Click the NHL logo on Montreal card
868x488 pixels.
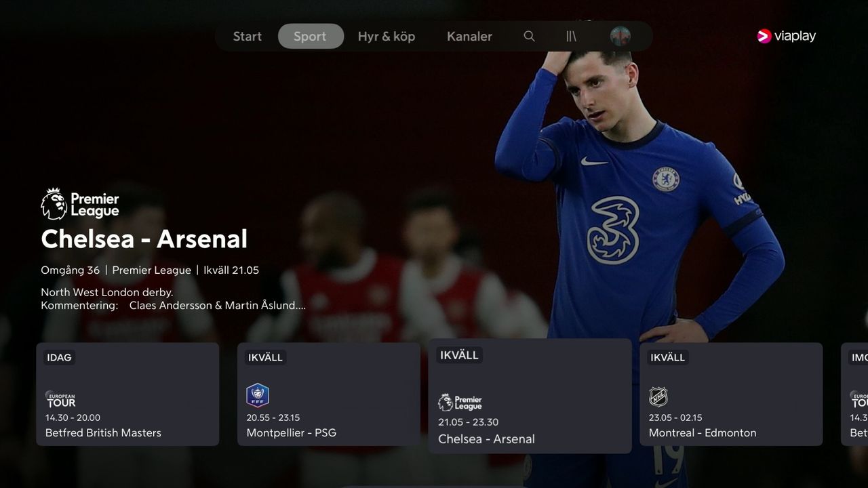658,396
